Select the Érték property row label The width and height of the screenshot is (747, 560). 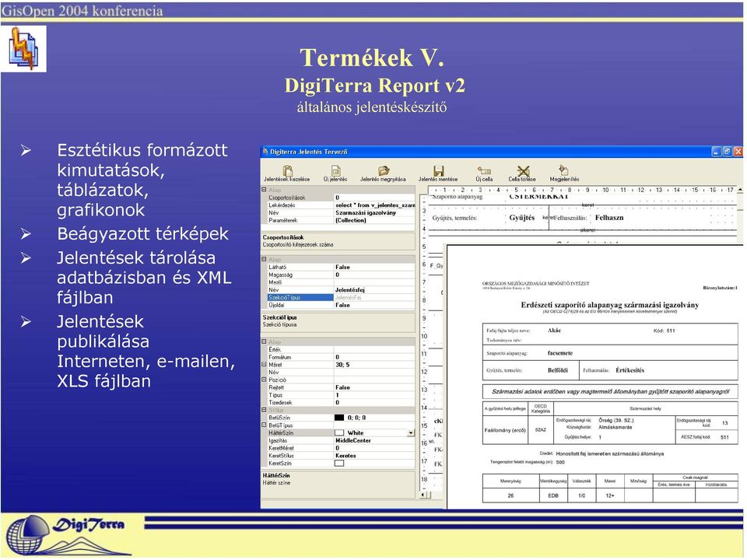275,349
